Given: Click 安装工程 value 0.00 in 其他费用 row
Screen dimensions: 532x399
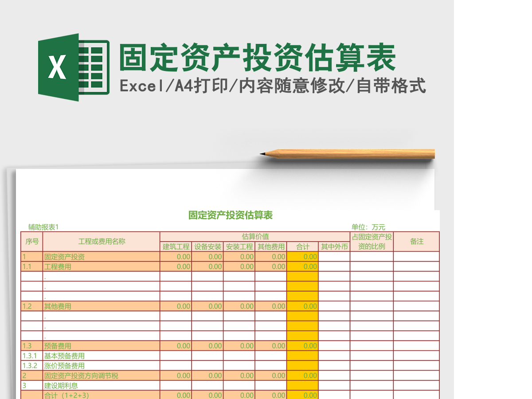Looking at the screenshot, I should [x=239, y=306].
